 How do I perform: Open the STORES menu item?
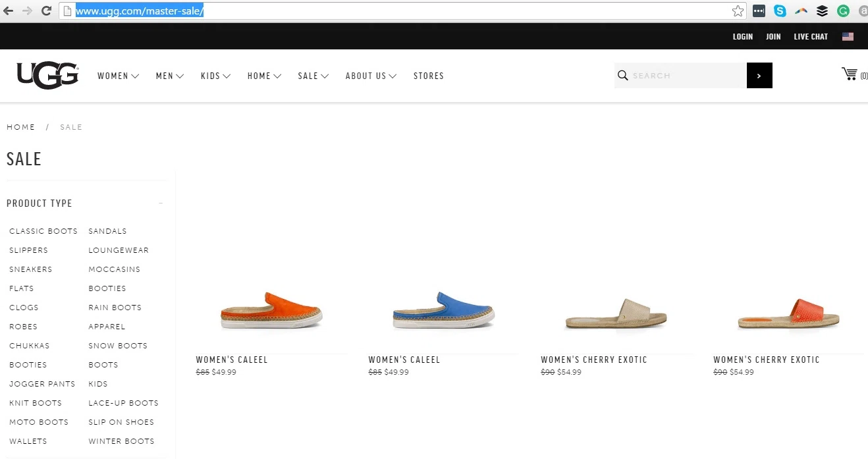pyautogui.click(x=429, y=76)
